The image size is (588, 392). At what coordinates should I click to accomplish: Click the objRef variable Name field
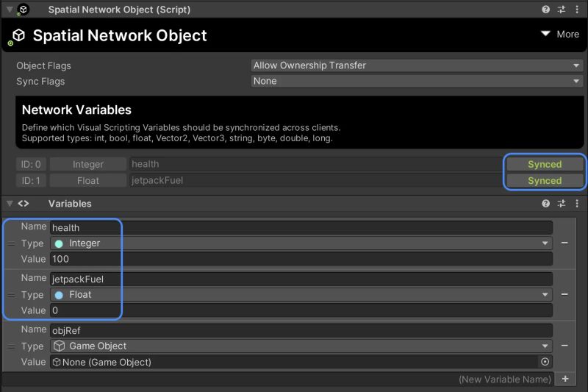click(x=301, y=330)
